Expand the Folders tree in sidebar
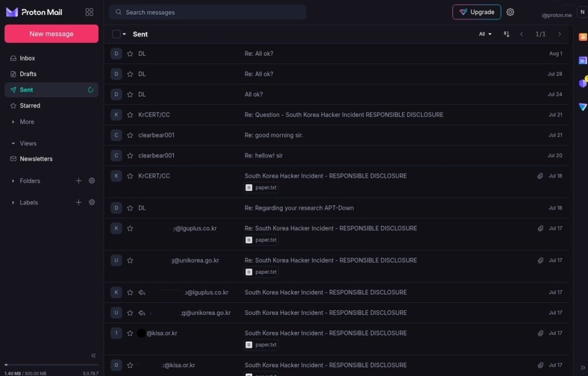The width and height of the screenshot is (588, 376). (x=14, y=181)
